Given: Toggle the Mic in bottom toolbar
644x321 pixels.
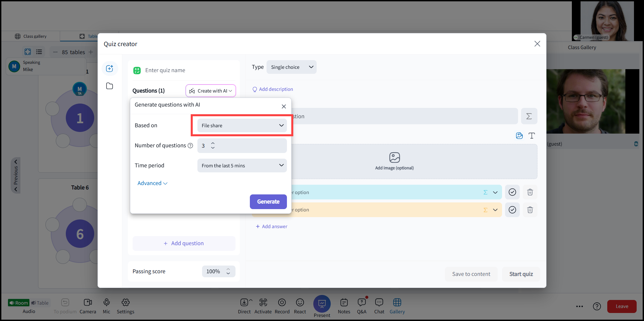Looking at the screenshot, I should 107,306.
